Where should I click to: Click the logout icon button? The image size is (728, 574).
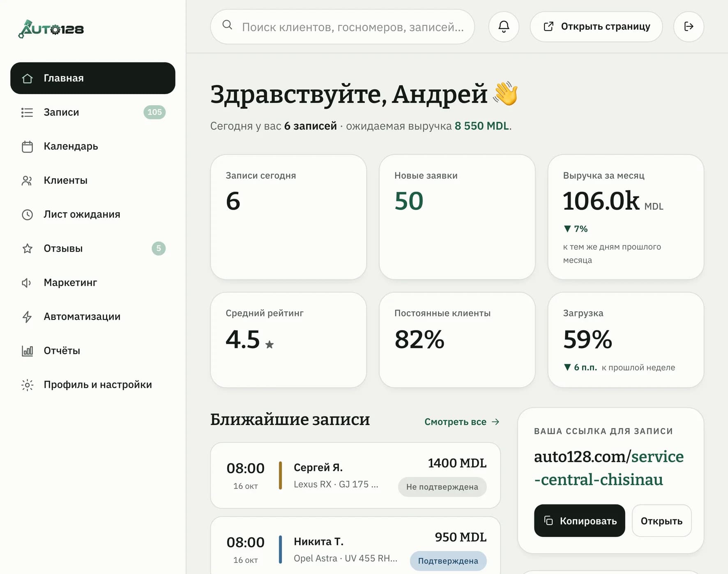pos(689,27)
